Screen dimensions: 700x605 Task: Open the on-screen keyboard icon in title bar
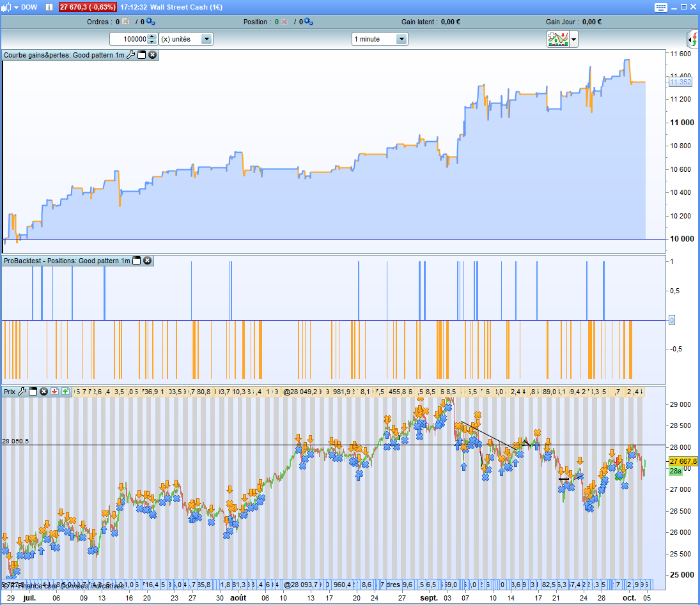click(x=661, y=7)
